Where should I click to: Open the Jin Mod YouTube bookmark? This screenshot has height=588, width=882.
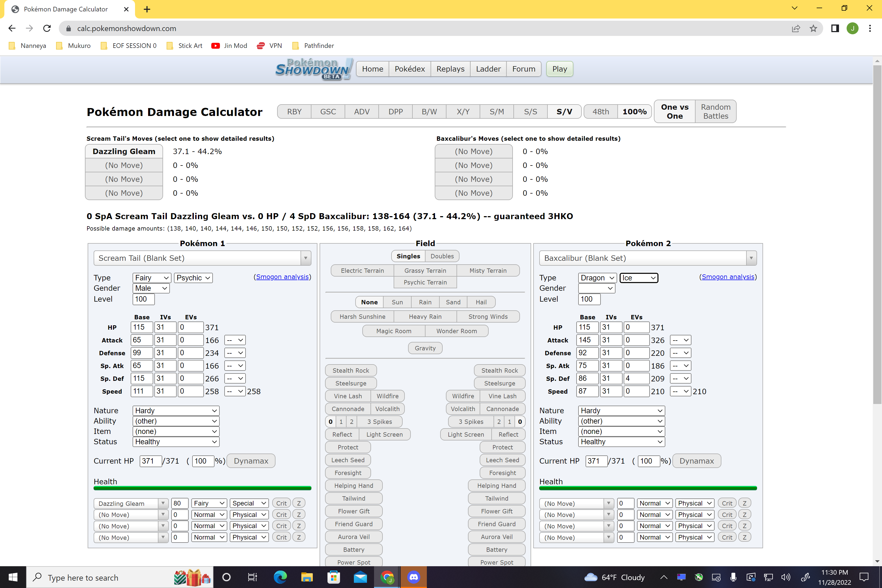pyautogui.click(x=229, y=46)
